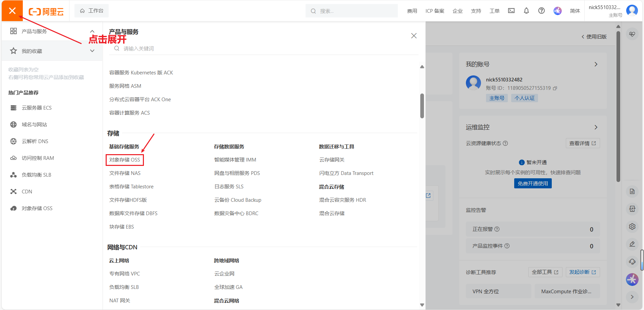Select 云服务器 ECS in sidebar
Image resolution: width=644 pixels, height=310 pixels.
[37, 108]
